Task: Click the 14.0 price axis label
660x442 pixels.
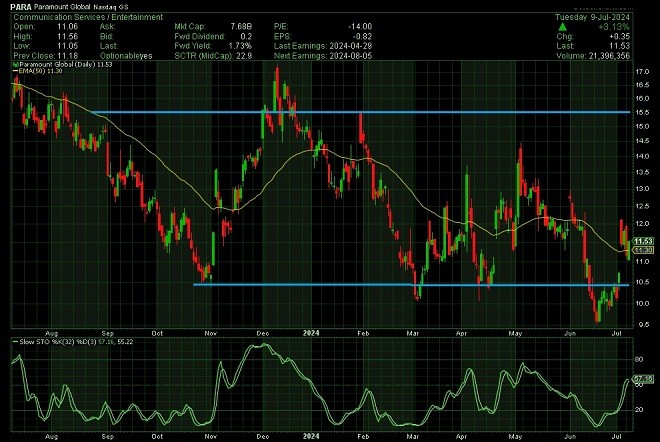Action: click(642, 156)
